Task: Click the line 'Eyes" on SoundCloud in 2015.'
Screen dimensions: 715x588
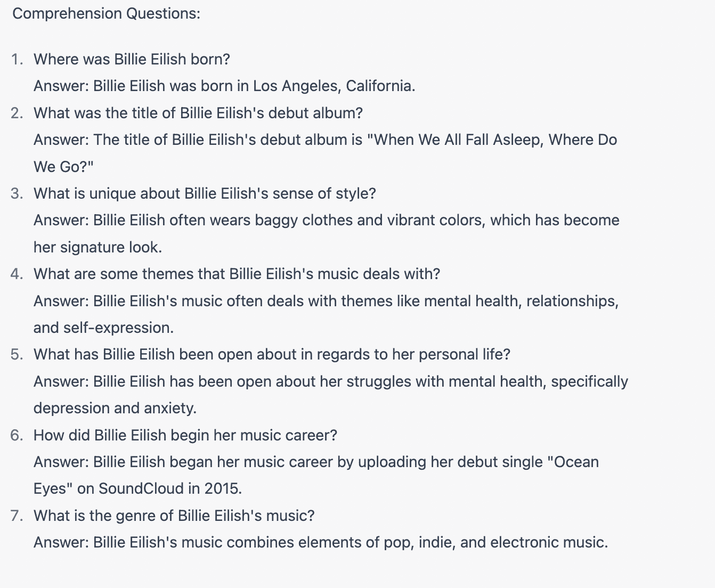Action: click(x=137, y=488)
